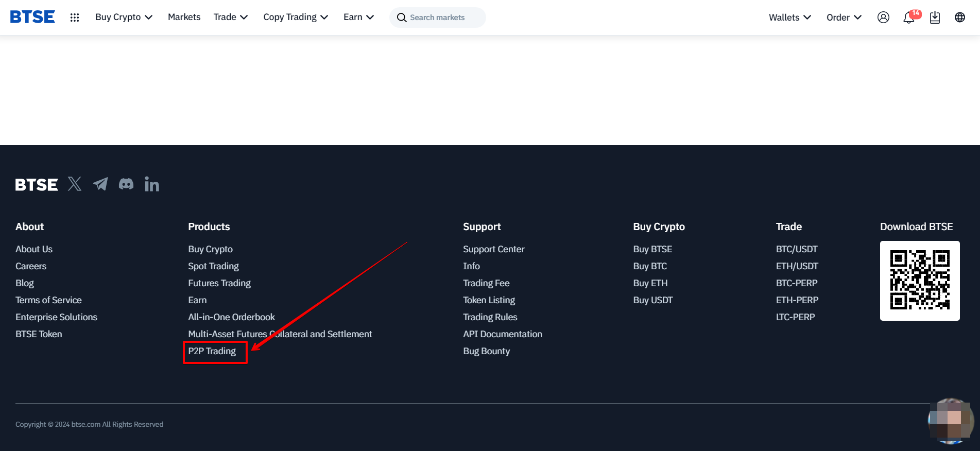980x451 pixels.
Task: Expand the Buy Crypto header dropdown
Action: (x=124, y=17)
